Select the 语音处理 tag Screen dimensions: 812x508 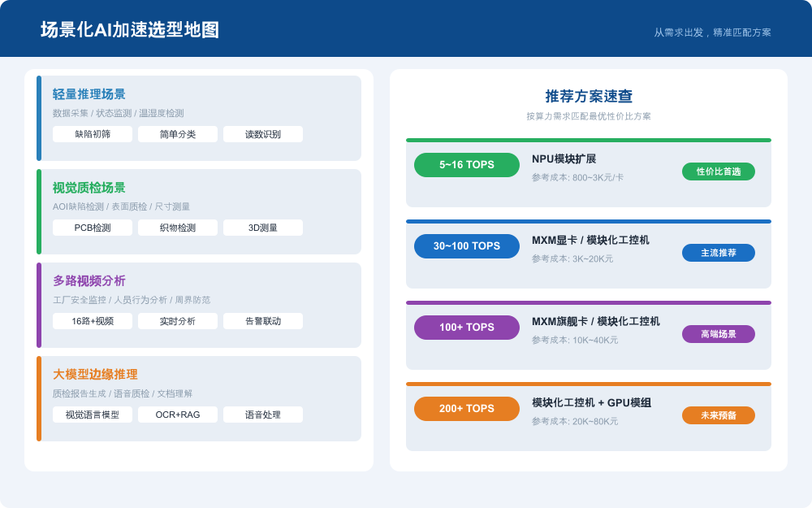[x=261, y=415]
